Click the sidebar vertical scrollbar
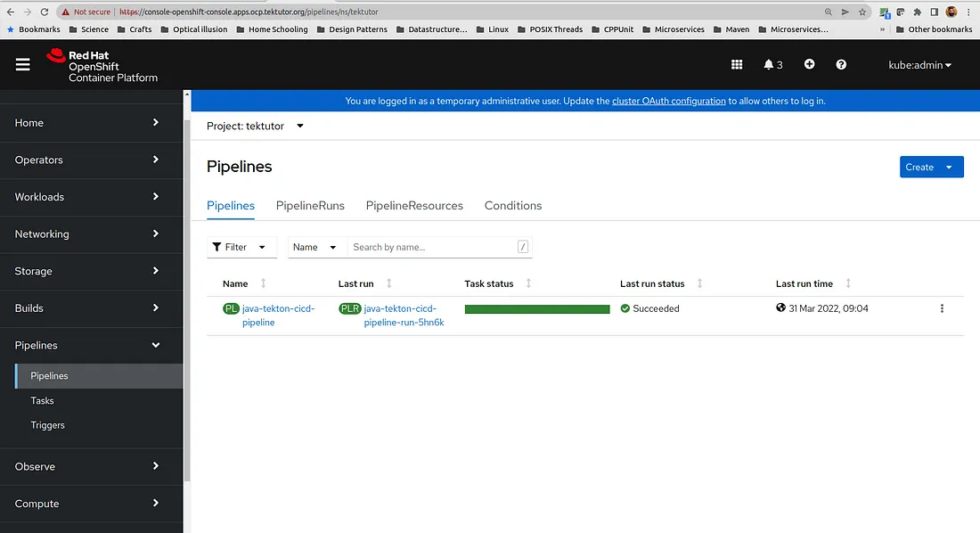Screen dimensions: 980x533 (x=187, y=300)
